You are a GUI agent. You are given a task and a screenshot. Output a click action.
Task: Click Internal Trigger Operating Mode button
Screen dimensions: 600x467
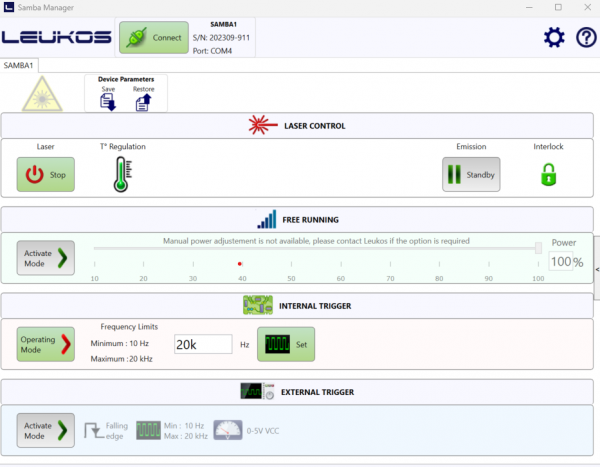tap(46, 344)
